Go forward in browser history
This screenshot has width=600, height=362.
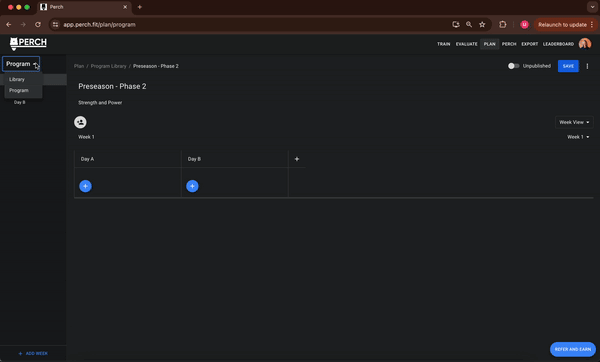[x=23, y=24]
